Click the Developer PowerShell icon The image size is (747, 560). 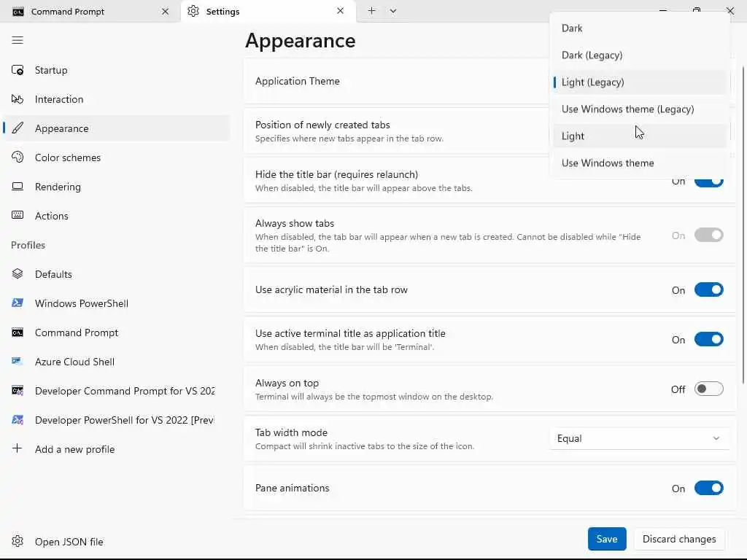coord(18,419)
